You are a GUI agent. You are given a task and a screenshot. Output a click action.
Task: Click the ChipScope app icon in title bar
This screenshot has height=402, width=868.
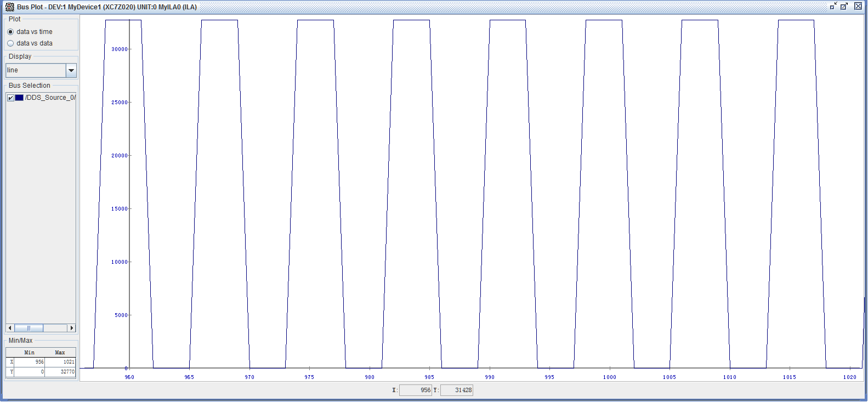pyautogui.click(x=9, y=7)
